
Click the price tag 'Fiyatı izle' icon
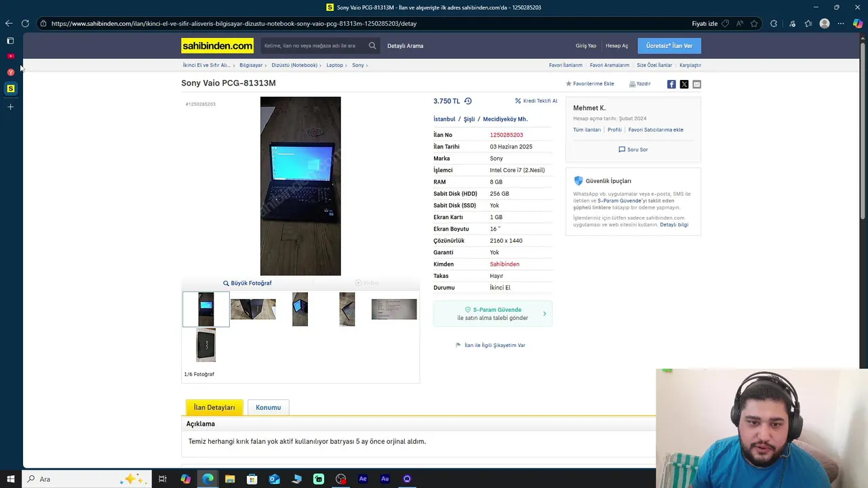coord(725,23)
